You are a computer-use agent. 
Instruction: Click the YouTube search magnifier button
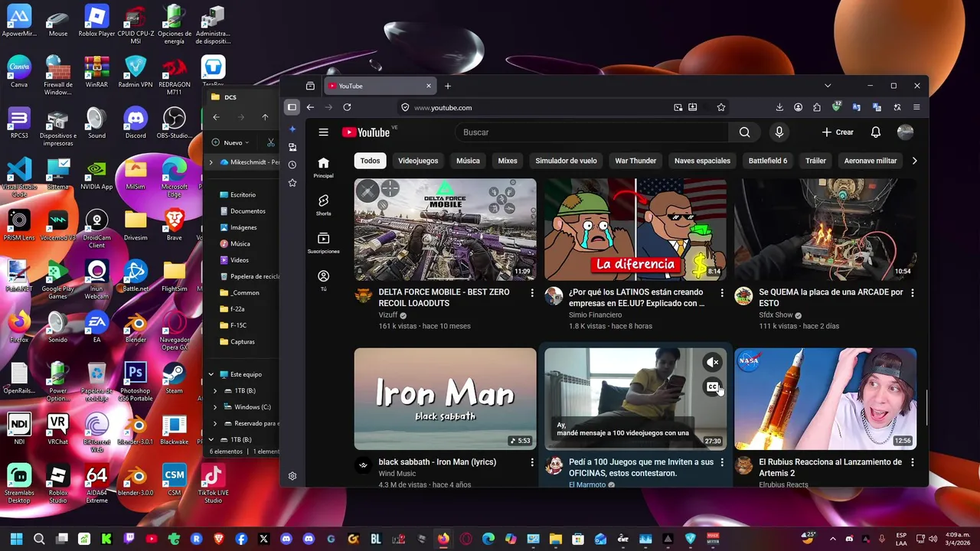coord(744,132)
